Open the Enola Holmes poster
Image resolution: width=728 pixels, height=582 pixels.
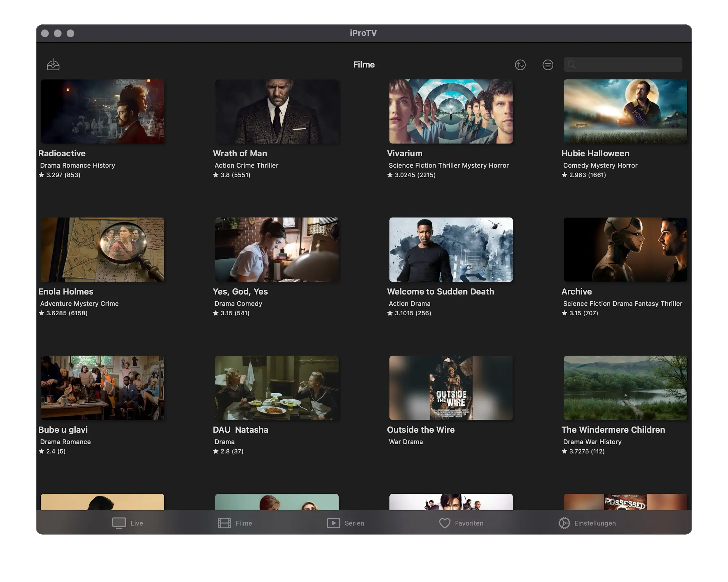[102, 249]
